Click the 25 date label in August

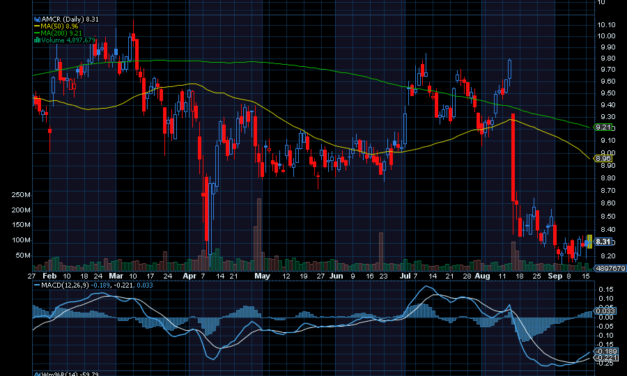click(537, 276)
